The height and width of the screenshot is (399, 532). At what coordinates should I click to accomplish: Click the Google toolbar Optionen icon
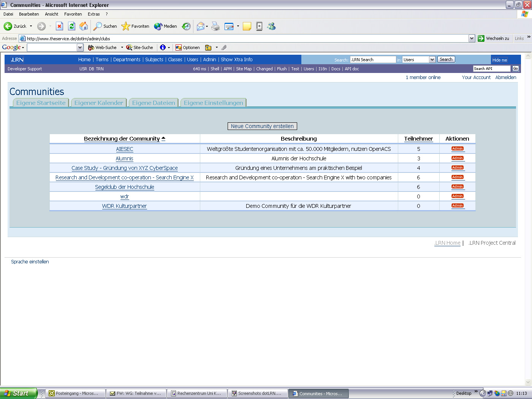(x=179, y=47)
